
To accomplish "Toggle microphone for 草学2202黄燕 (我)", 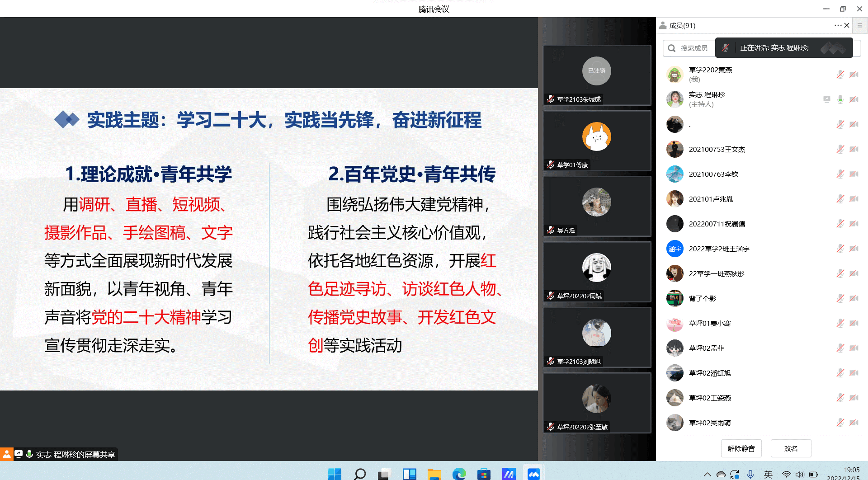I will 840,75.
